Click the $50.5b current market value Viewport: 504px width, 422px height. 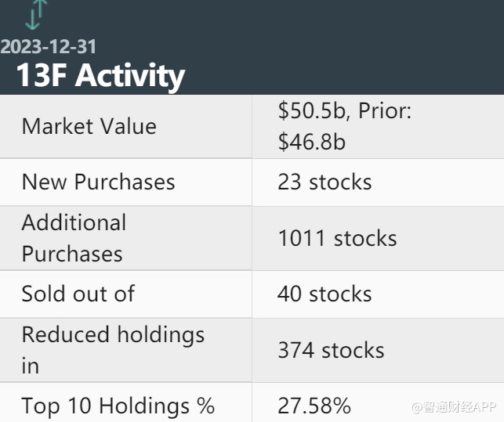[313, 111]
